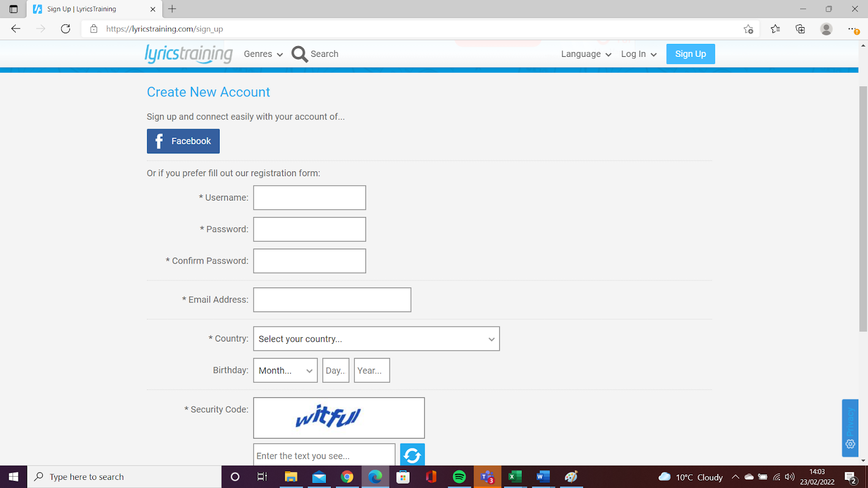The height and width of the screenshot is (488, 868).
Task: Open Spotify from the taskbar
Action: coord(459,477)
